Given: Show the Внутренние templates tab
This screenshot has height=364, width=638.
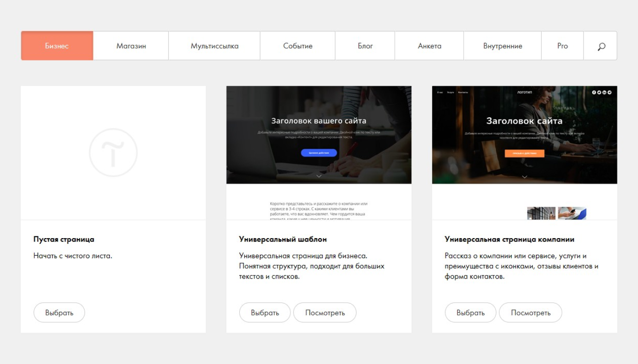Looking at the screenshot, I should click(502, 46).
